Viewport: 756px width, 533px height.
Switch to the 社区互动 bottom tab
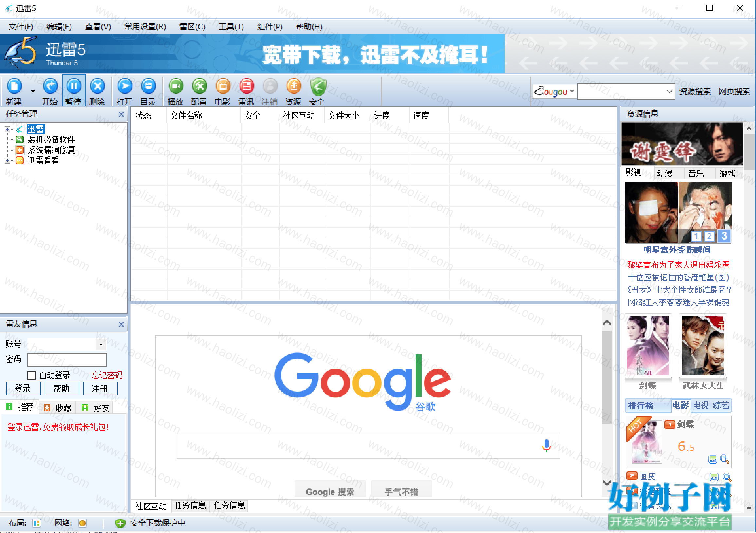[x=151, y=506]
